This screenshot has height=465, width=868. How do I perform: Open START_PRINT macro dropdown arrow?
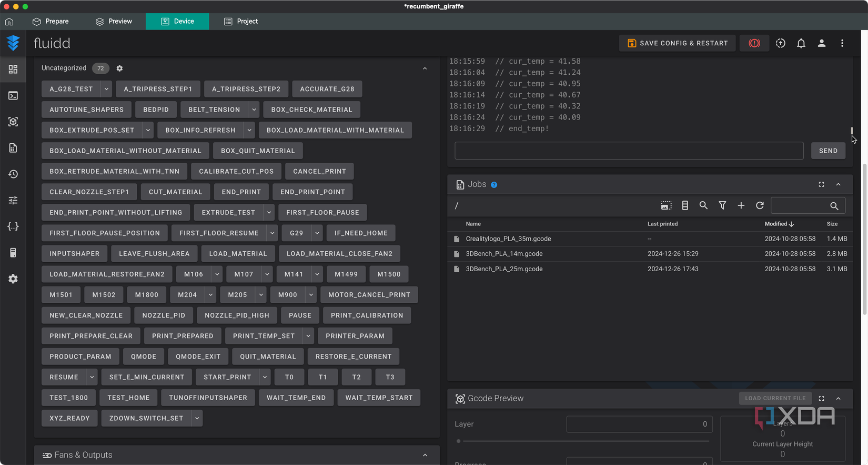pyautogui.click(x=265, y=377)
